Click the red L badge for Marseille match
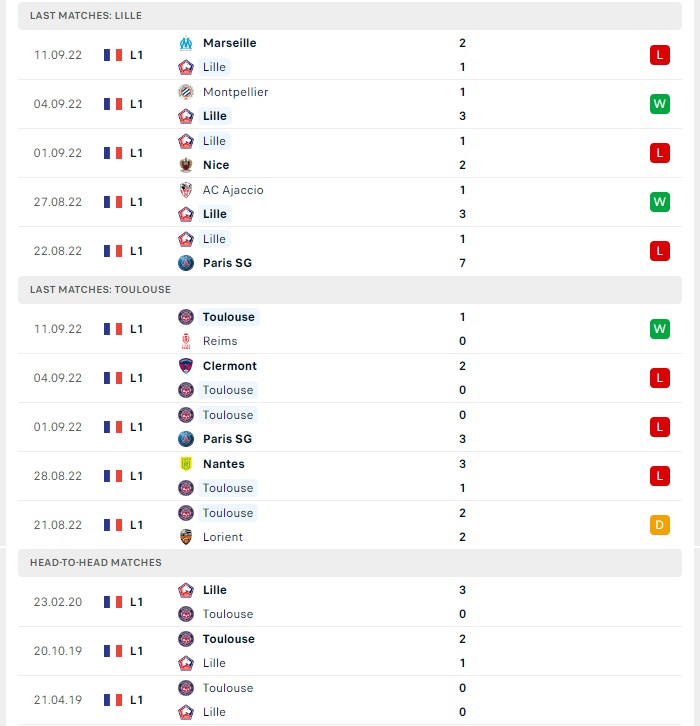 pyautogui.click(x=659, y=55)
